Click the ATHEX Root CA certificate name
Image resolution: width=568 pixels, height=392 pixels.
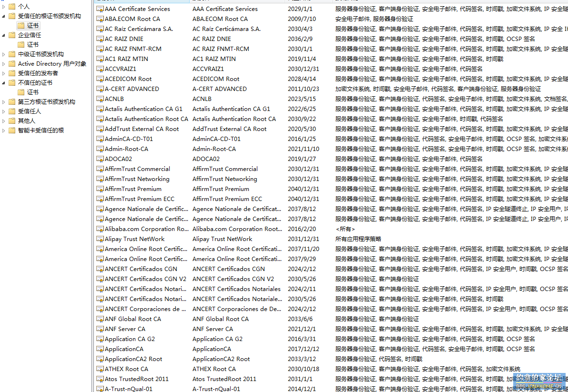pyautogui.click(x=126, y=369)
